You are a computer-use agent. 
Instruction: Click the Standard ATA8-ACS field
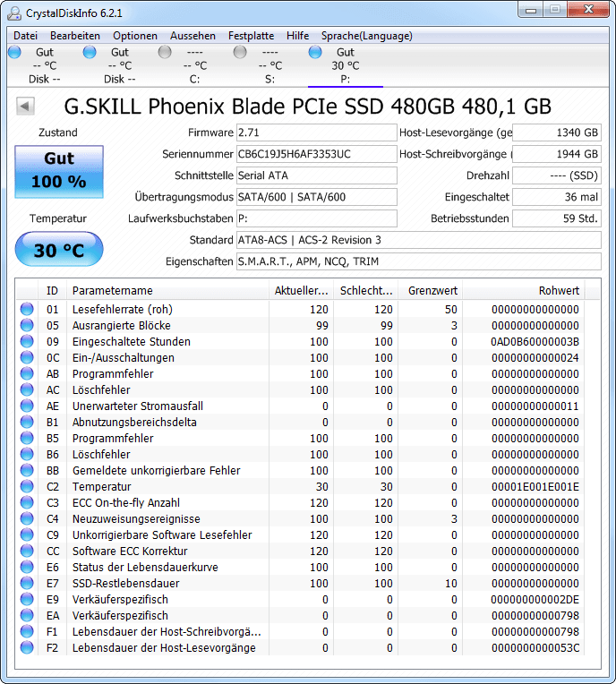419,240
